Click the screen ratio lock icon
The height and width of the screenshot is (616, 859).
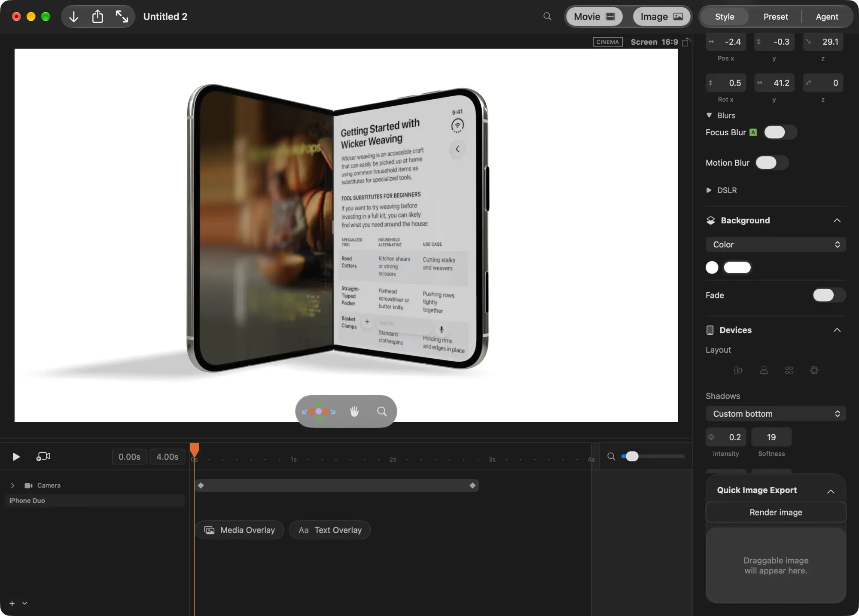(686, 42)
